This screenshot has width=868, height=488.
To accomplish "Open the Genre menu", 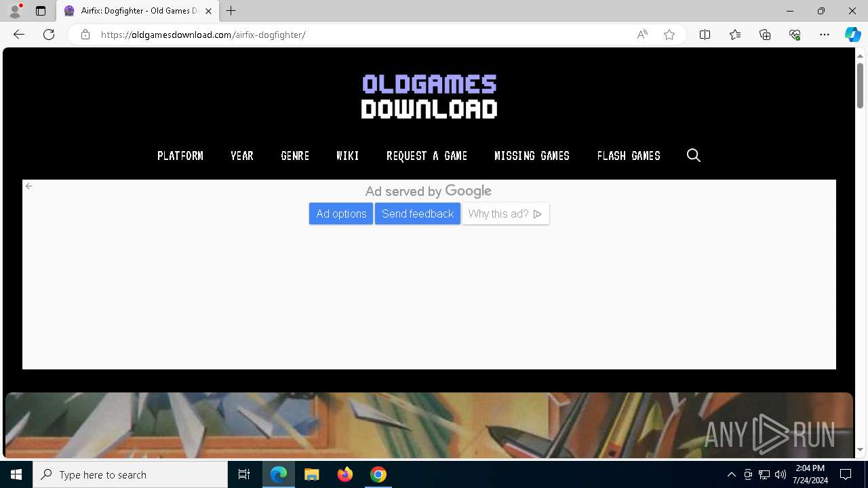I will point(295,156).
